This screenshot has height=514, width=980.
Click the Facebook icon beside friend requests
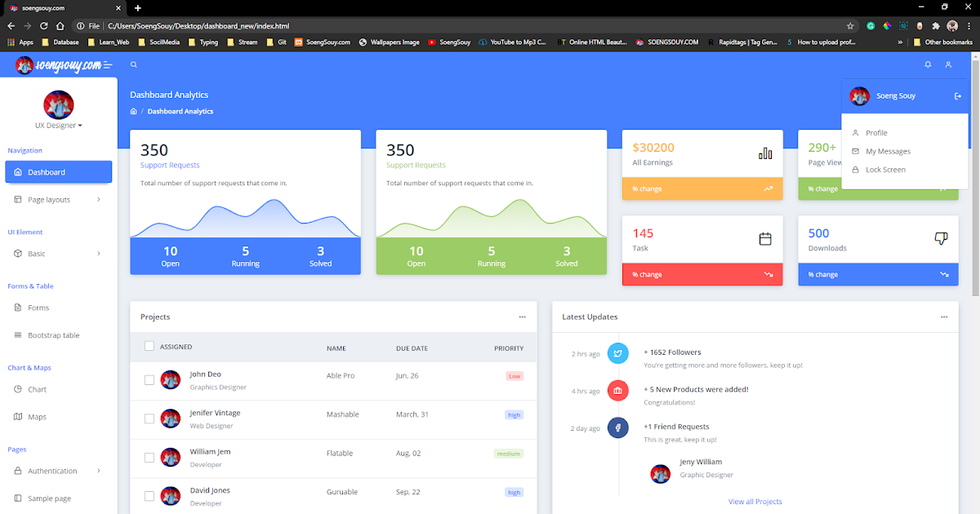pos(618,428)
